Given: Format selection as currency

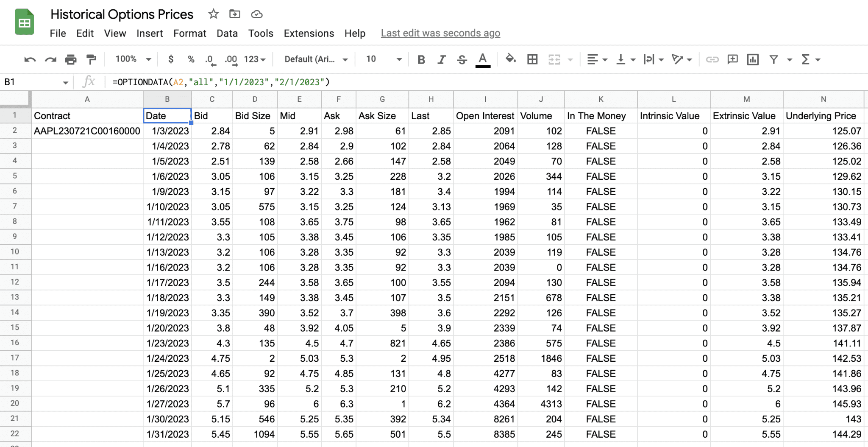Looking at the screenshot, I should click(x=171, y=59).
